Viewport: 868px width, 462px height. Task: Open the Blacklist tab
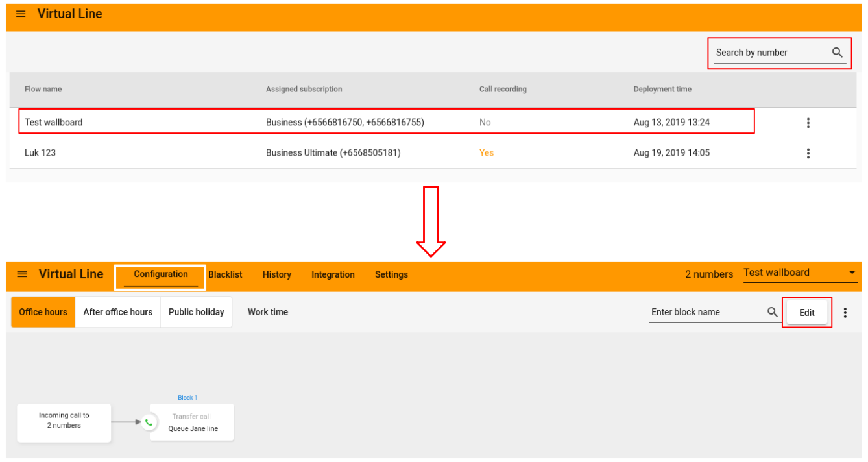click(225, 274)
